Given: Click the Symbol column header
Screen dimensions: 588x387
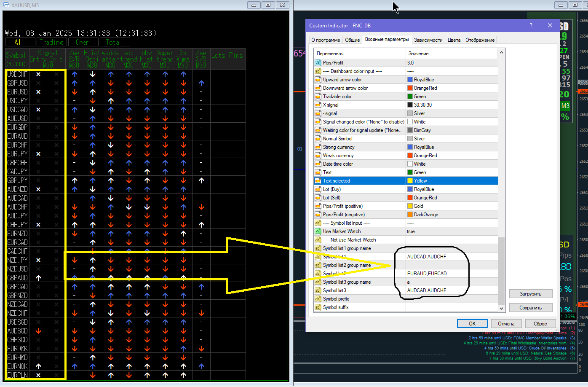Looking at the screenshot, I should (16, 55).
